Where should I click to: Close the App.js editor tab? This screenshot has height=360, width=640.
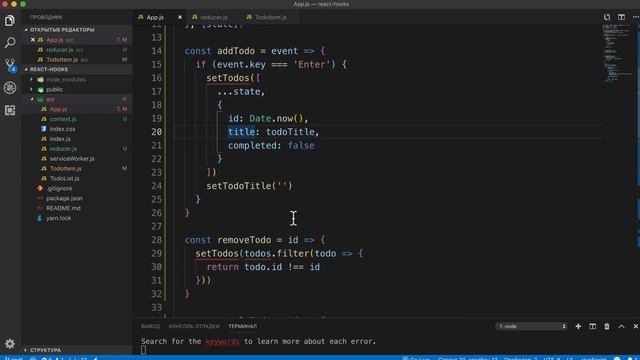pyautogui.click(x=180, y=17)
